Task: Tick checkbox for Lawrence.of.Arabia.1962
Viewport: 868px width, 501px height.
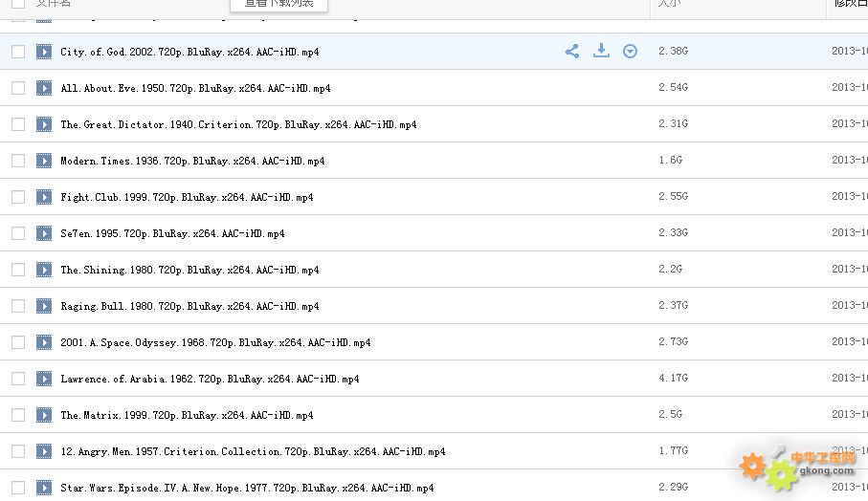Action: 18,379
